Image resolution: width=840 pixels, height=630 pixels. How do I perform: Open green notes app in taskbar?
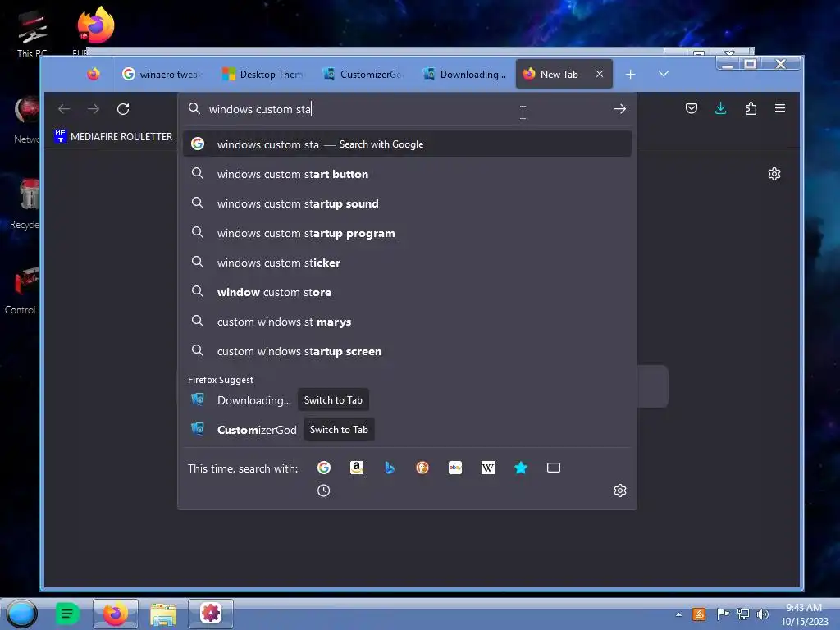(x=67, y=614)
